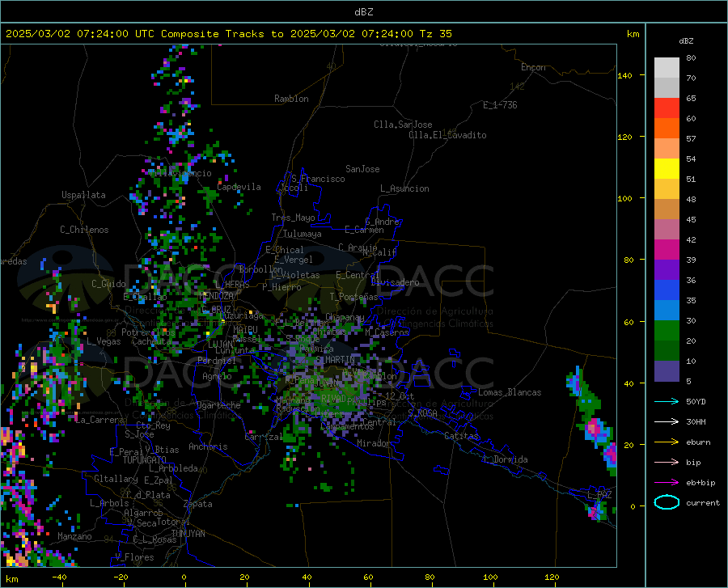
Task: Click the magenta eb+bip arrow symbol
Action: (667, 483)
